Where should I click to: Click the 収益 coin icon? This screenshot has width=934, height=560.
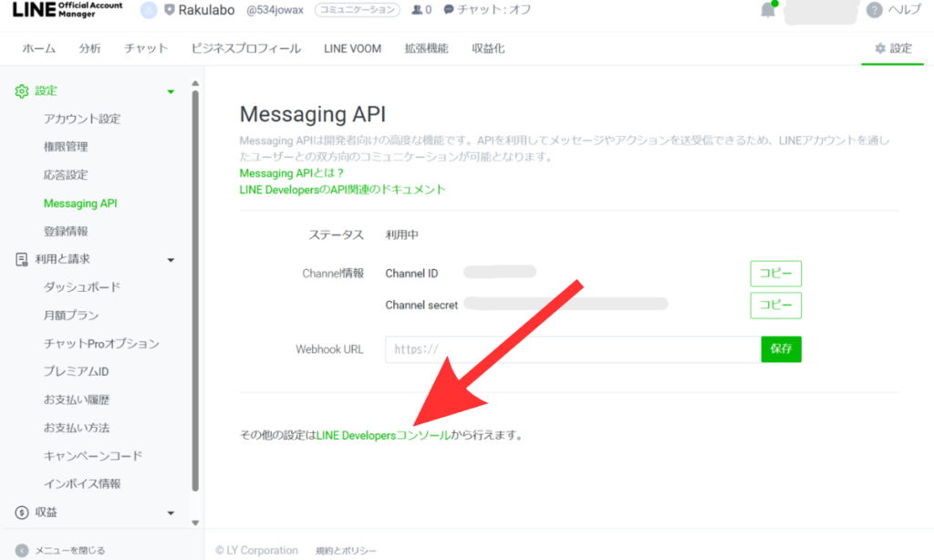click(22, 513)
